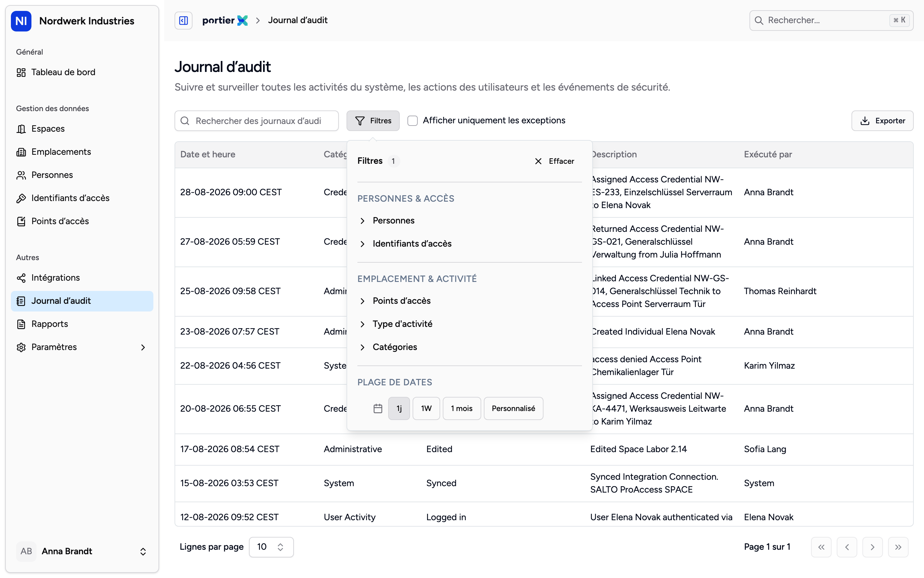Focus the global Rechercher search field
This screenshot has width=924, height=578.
(x=831, y=21)
